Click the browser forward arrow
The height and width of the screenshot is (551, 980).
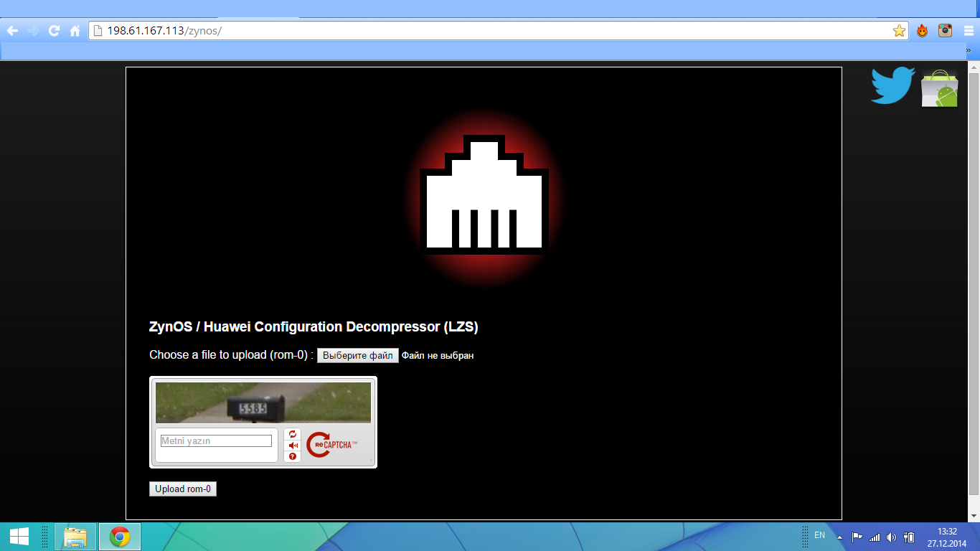click(x=33, y=31)
